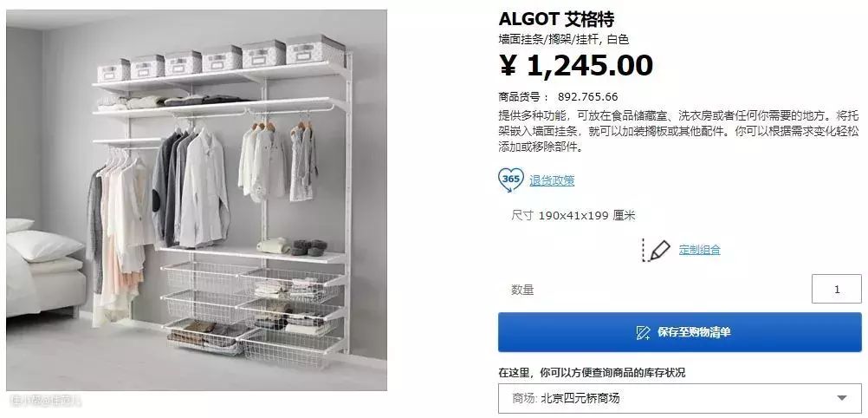Image resolution: width=868 pixels, height=418 pixels.
Task: Click the storage boxes on top shelf
Action: tap(222, 59)
